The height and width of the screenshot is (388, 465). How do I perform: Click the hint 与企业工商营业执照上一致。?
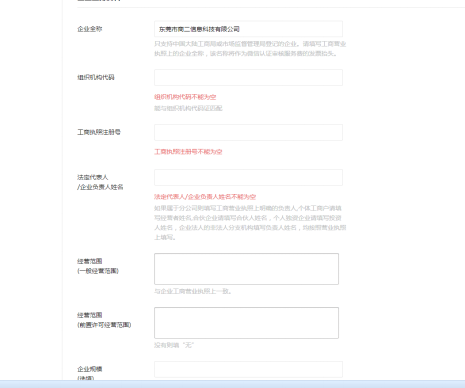coord(193,291)
